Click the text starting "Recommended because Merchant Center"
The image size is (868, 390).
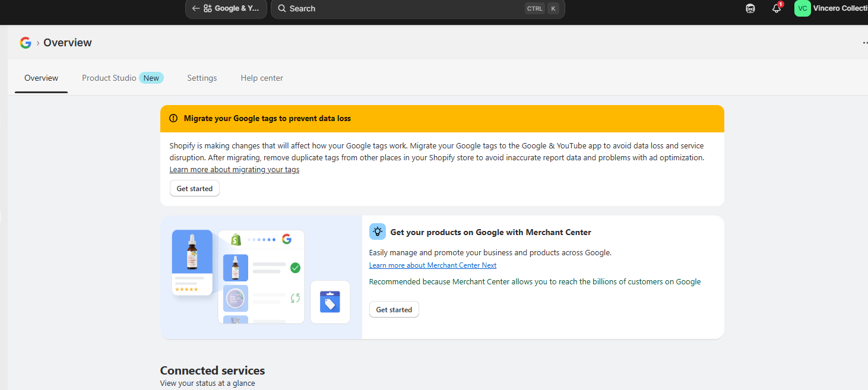point(535,282)
